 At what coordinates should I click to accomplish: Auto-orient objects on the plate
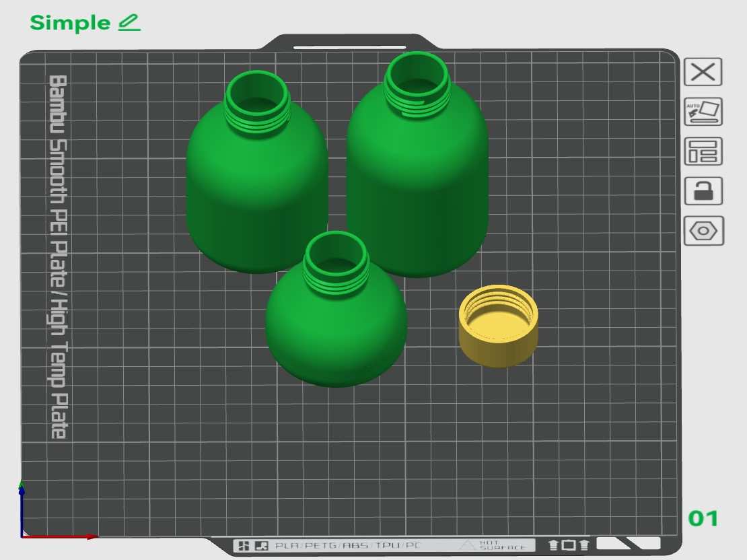(x=703, y=112)
